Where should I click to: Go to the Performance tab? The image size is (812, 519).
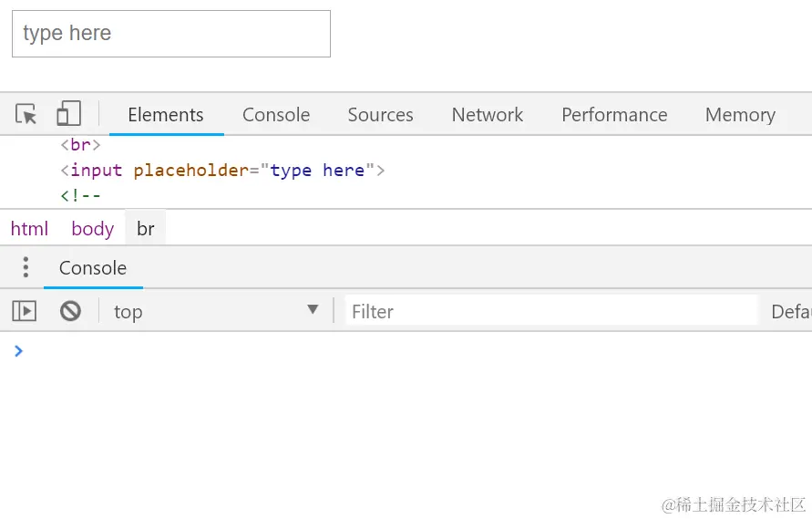(x=614, y=115)
